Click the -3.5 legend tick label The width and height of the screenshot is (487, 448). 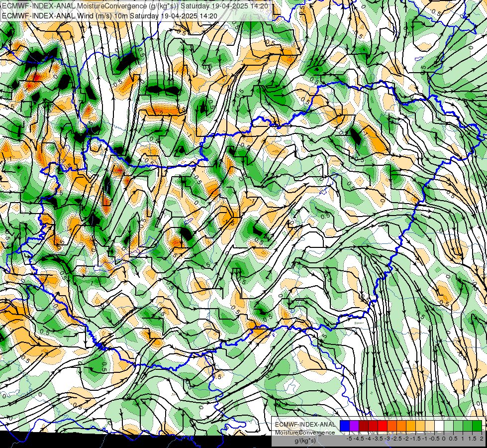(x=378, y=439)
